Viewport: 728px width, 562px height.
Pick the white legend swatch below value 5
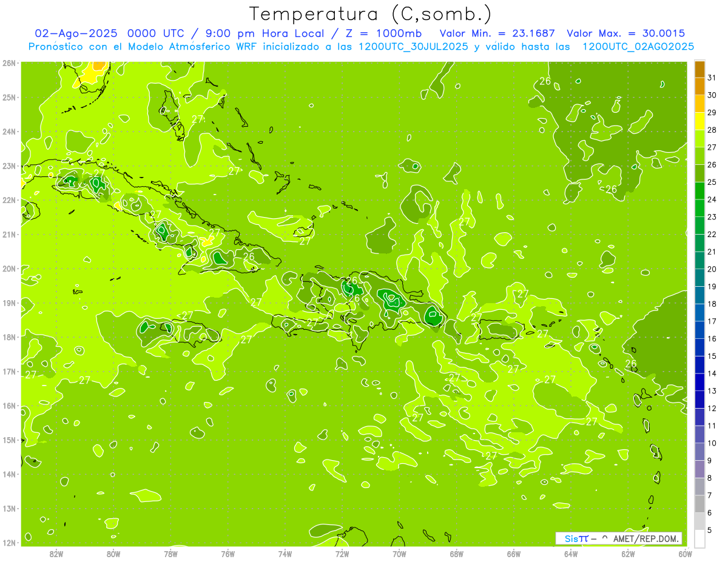700,538
